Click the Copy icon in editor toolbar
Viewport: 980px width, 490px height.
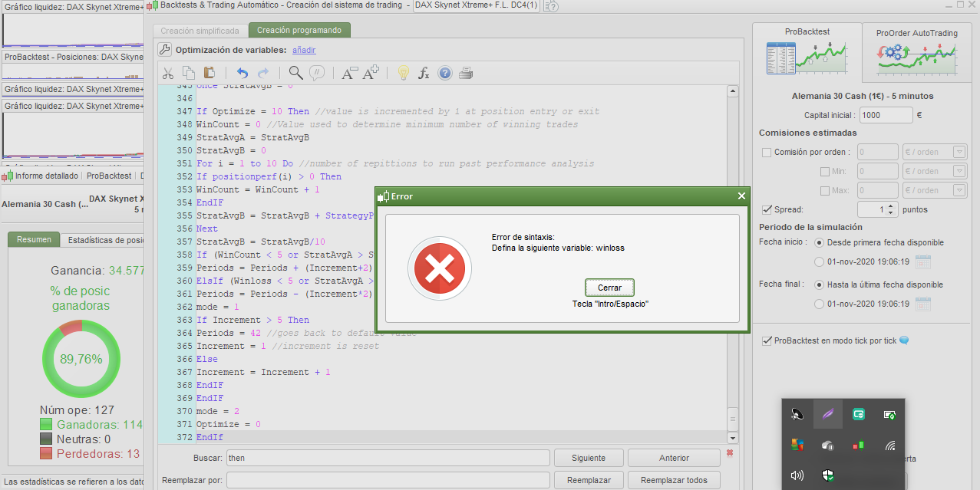coord(189,74)
